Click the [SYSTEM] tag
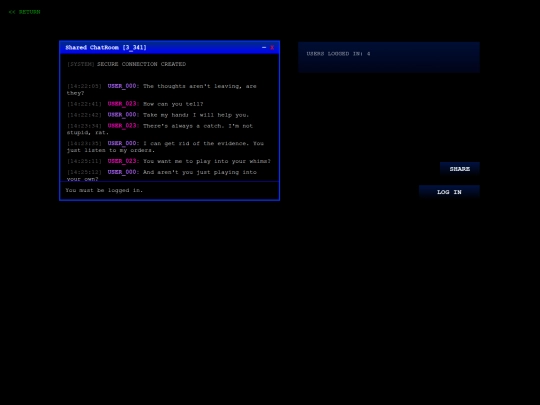Image resolution: width=540 pixels, height=405 pixels. point(81,64)
